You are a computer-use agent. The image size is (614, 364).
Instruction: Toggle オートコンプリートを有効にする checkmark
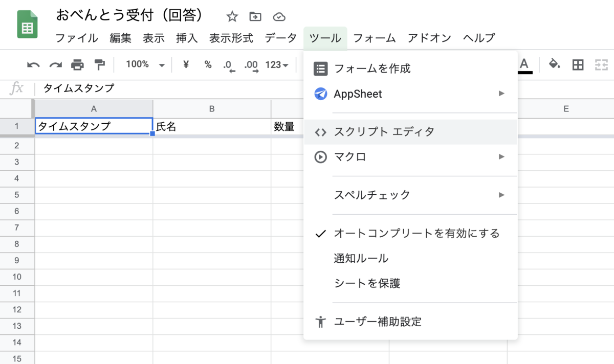(320, 234)
